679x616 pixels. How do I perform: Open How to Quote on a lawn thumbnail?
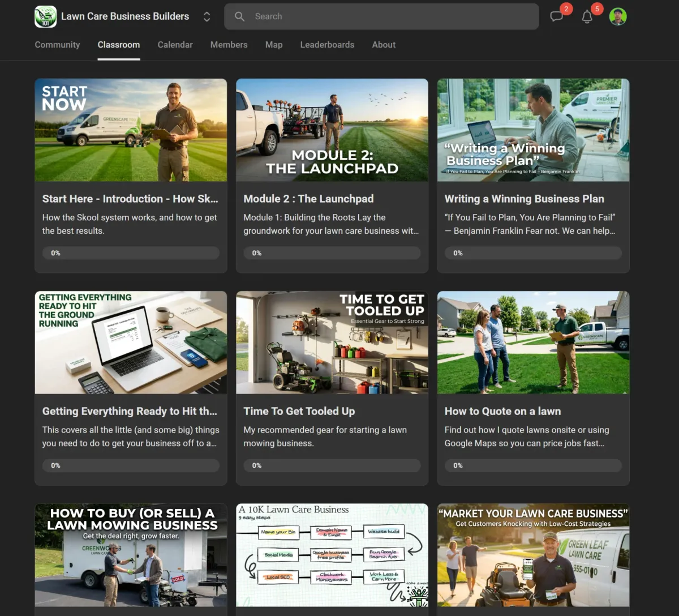533,343
